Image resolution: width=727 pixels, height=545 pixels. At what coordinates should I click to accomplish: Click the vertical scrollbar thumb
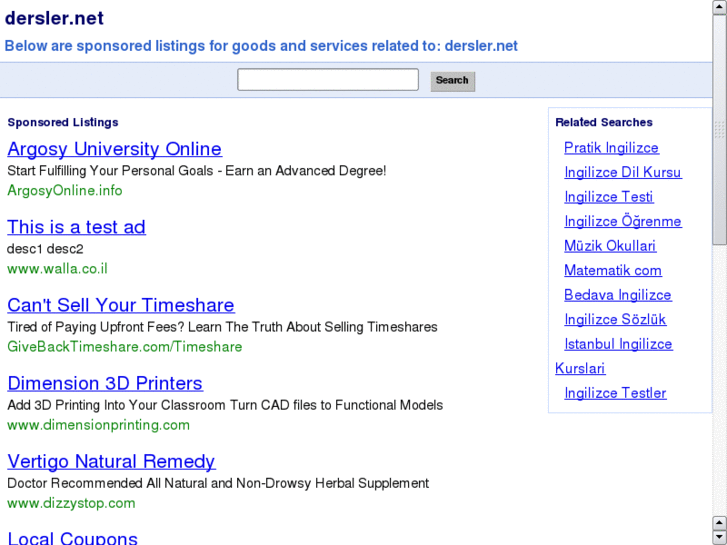(720, 129)
